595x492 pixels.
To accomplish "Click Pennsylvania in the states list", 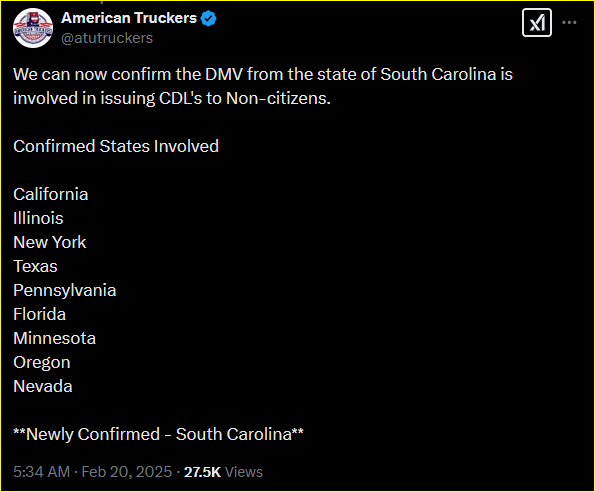I will click(x=65, y=290).
